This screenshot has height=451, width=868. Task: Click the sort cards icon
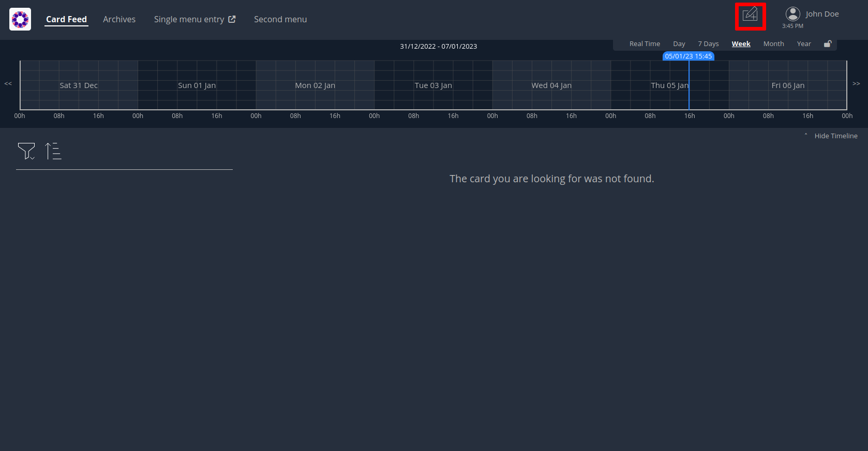point(53,151)
